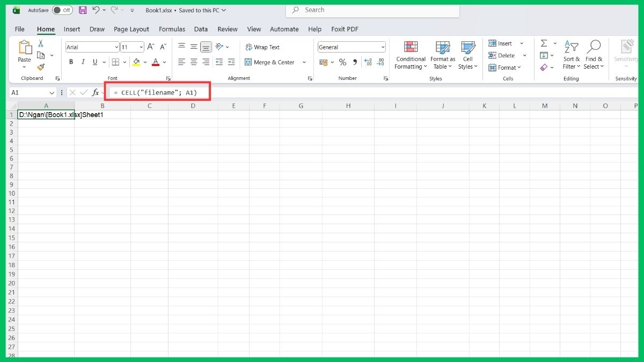Image resolution: width=644 pixels, height=362 pixels.
Task: Click the Save icon
Action: point(82,10)
